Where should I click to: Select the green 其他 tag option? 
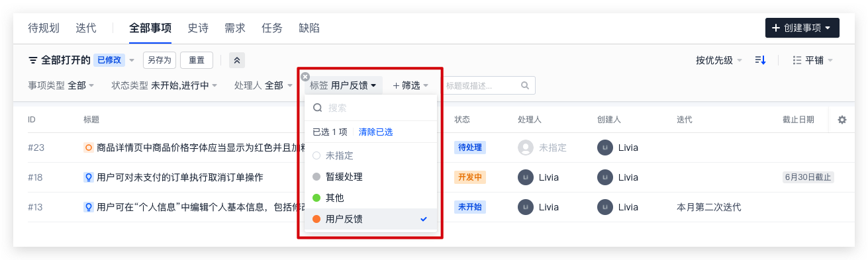click(x=371, y=198)
